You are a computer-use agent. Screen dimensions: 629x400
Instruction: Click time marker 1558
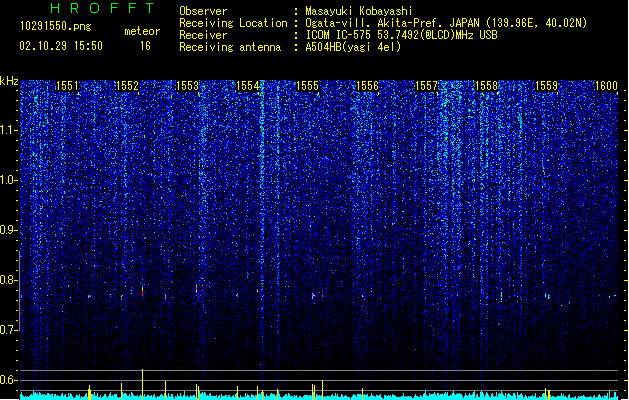click(x=487, y=86)
